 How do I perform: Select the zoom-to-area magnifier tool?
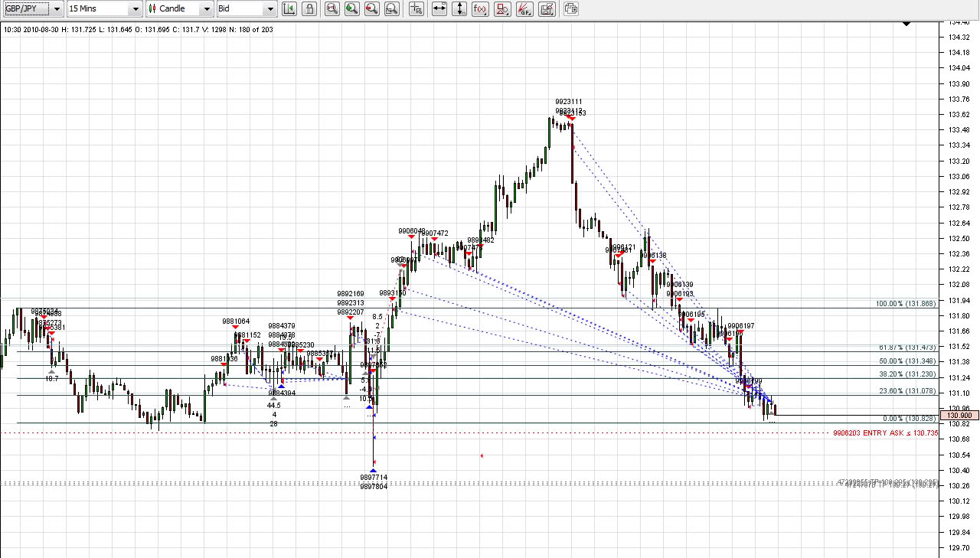click(x=391, y=9)
